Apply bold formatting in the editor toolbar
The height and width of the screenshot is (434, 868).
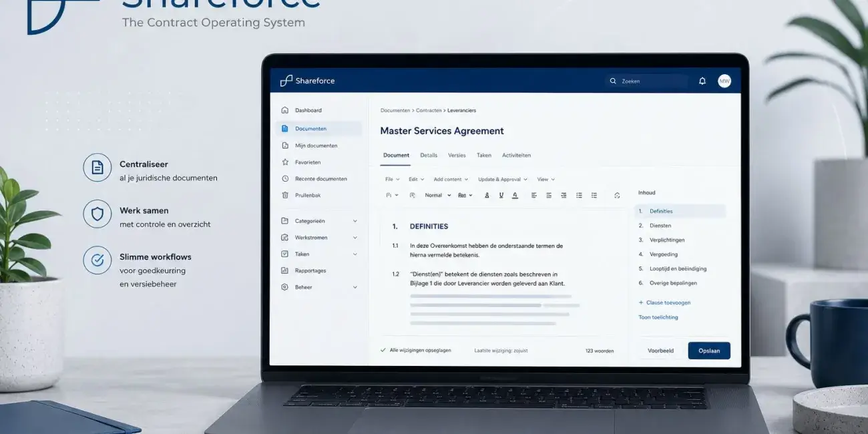(x=487, y=195)
